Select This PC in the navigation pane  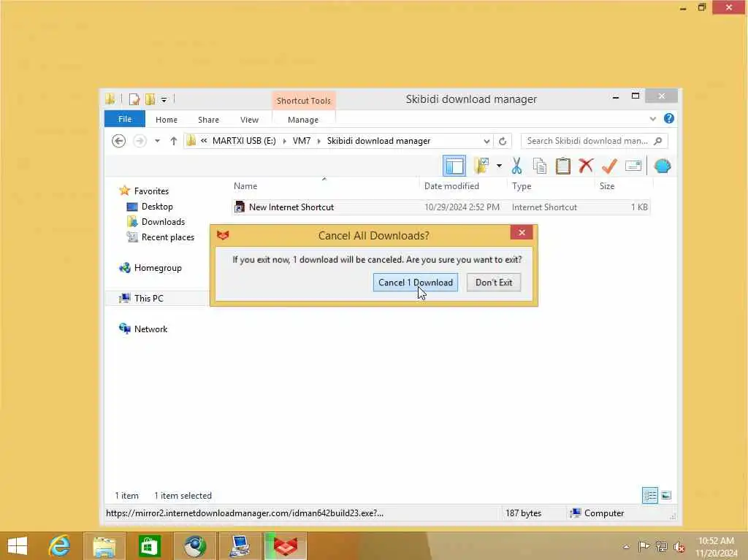click(148, 298)
